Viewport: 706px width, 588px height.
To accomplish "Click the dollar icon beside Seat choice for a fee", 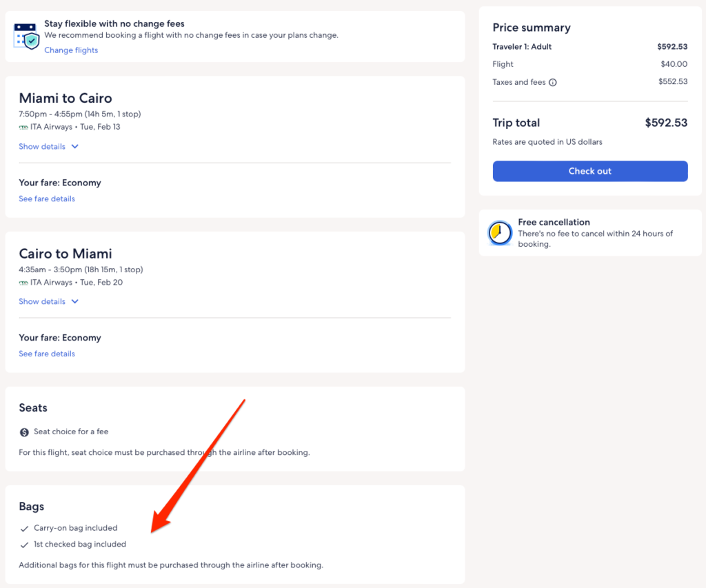I will (24, 432).
